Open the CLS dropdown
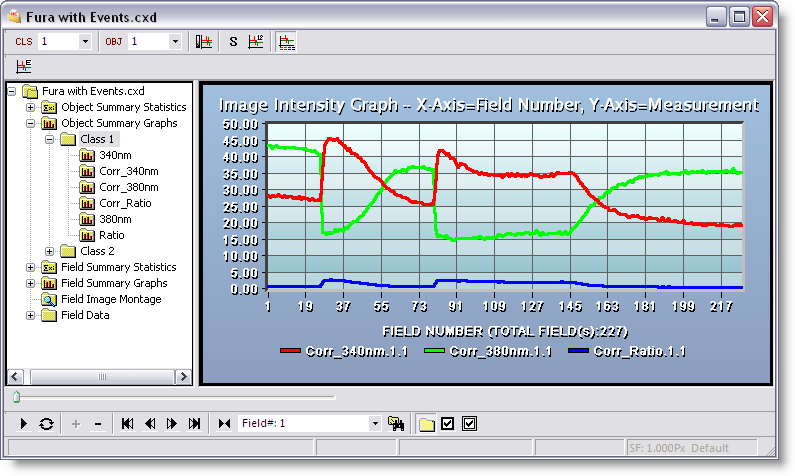The image size is (795, 476). (x=84, y=42)
